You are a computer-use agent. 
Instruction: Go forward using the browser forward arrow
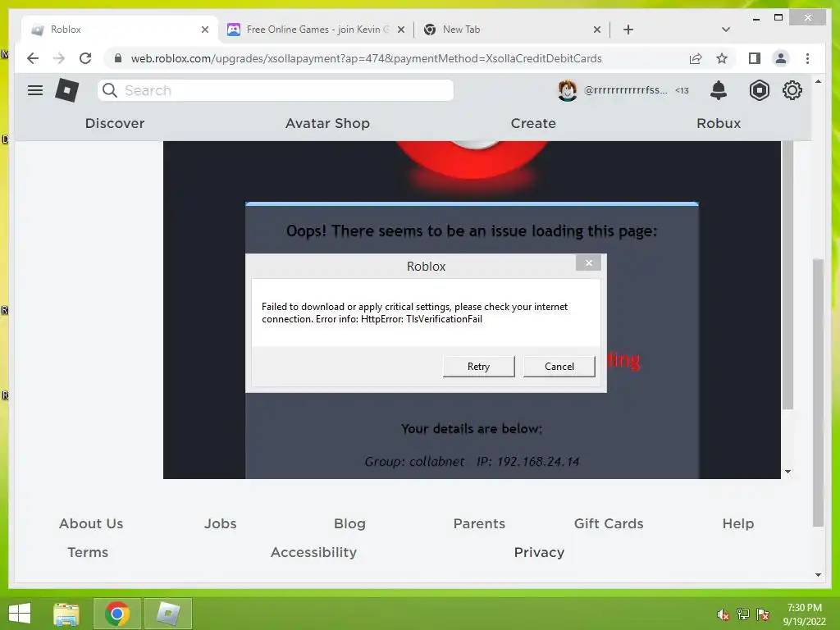[x=59, y=58]
